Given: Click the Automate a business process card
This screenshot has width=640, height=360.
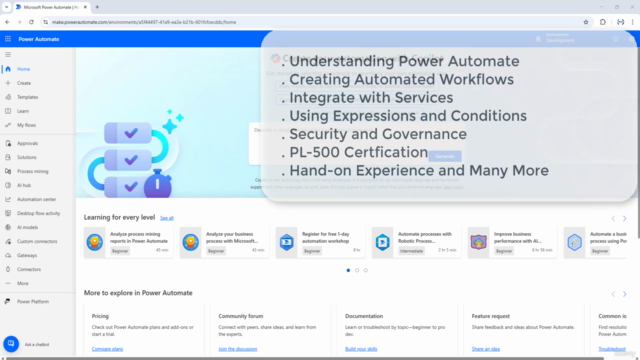Looking at the screenshot, I should (x=595, y=242).
